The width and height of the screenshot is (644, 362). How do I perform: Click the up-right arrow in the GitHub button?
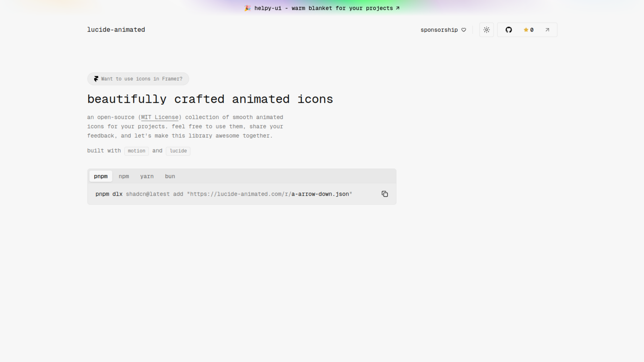pyautogui.click(x=547, y=30)
